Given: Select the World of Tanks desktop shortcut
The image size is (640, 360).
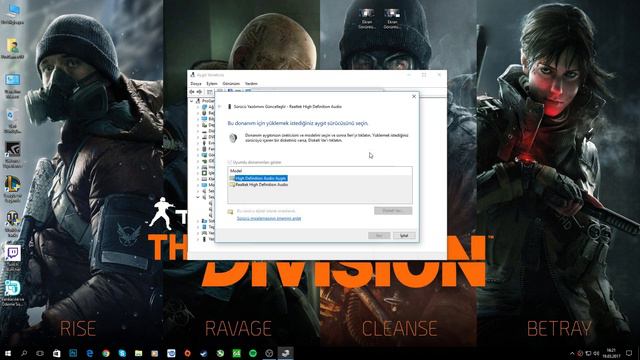Looking at the screenshot, I should pyautogui.click(x=13, y=224).
